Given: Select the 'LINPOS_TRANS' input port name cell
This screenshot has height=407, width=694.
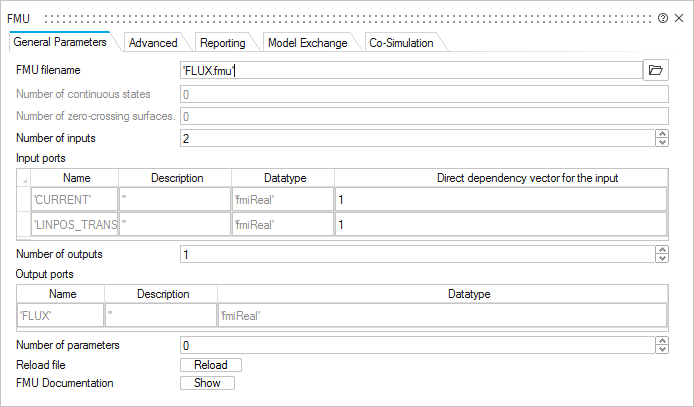Looking at the screenshot, I should tap(74, 225).
